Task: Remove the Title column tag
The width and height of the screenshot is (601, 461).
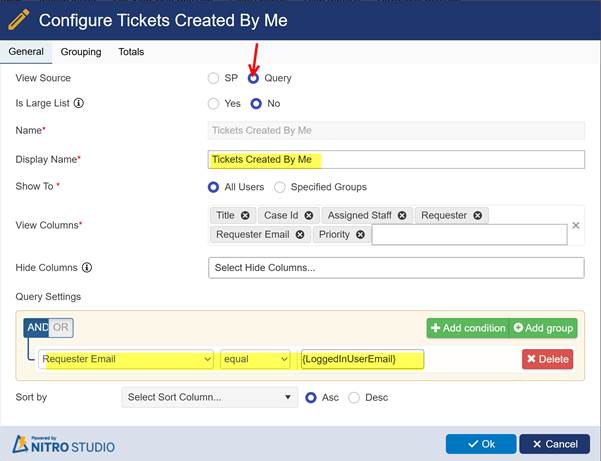Action: (x=246, y=215)
